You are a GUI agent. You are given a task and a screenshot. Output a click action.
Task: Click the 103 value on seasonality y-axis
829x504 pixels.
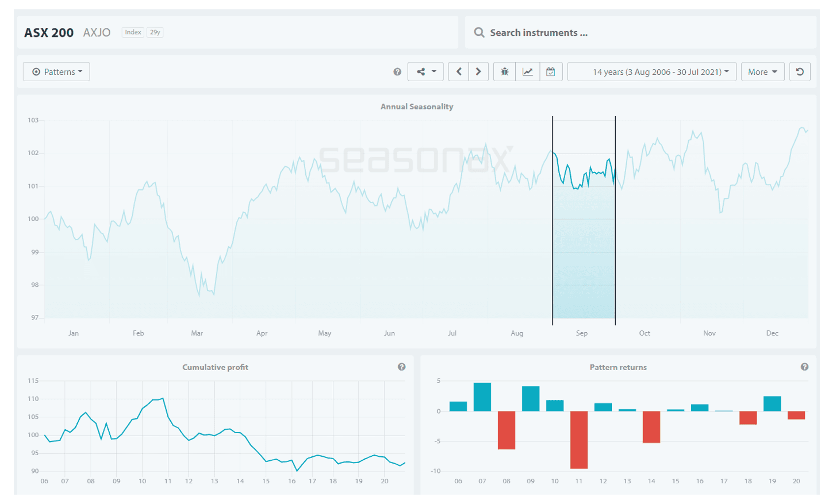pyautogui.click(x=33, y=120)
